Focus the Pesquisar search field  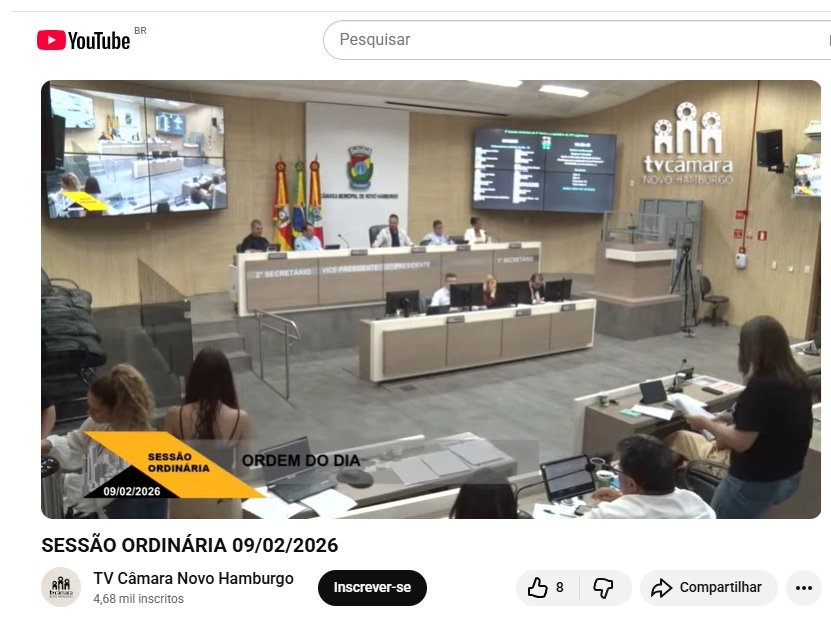pos(578,40)
